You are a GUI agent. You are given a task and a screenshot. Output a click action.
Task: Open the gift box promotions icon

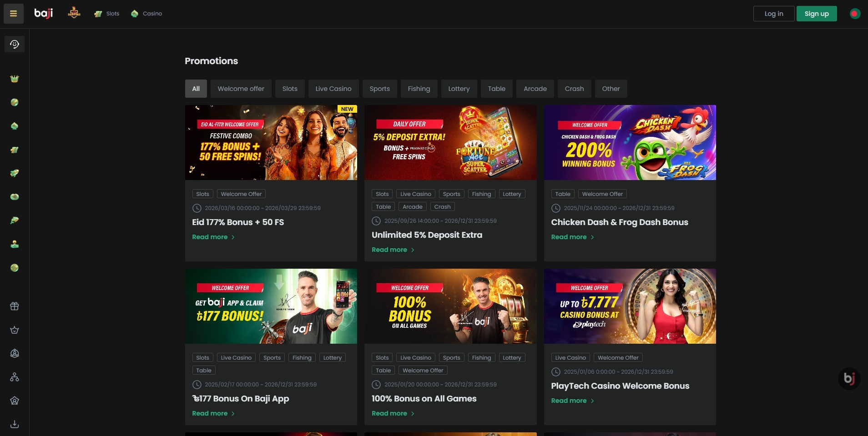pyautogui.click(x=15, y=306)
